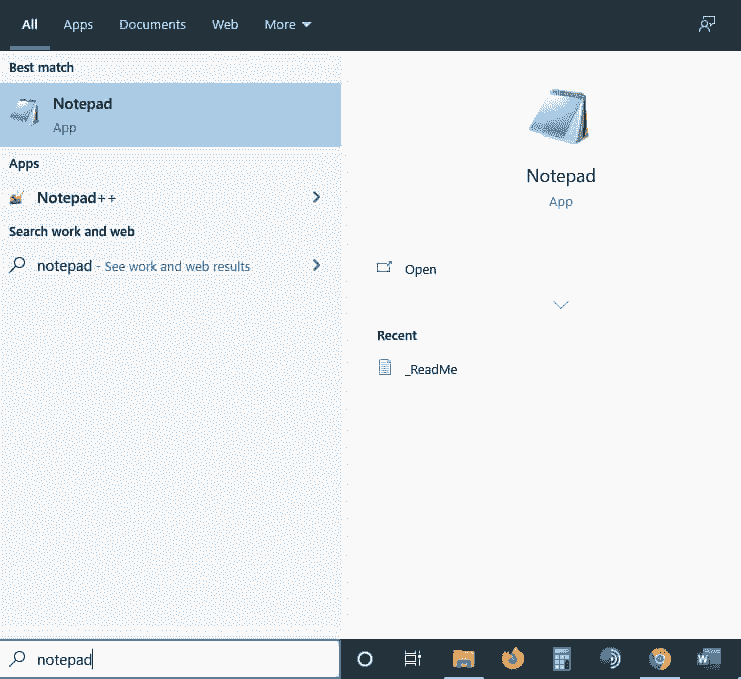The height and width of the screenshot is (679, 741).
Task: Select the Web search tab
Action: (x=225, y=25)
